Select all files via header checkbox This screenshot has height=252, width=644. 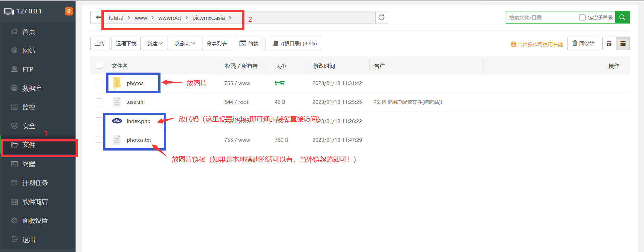99,66
